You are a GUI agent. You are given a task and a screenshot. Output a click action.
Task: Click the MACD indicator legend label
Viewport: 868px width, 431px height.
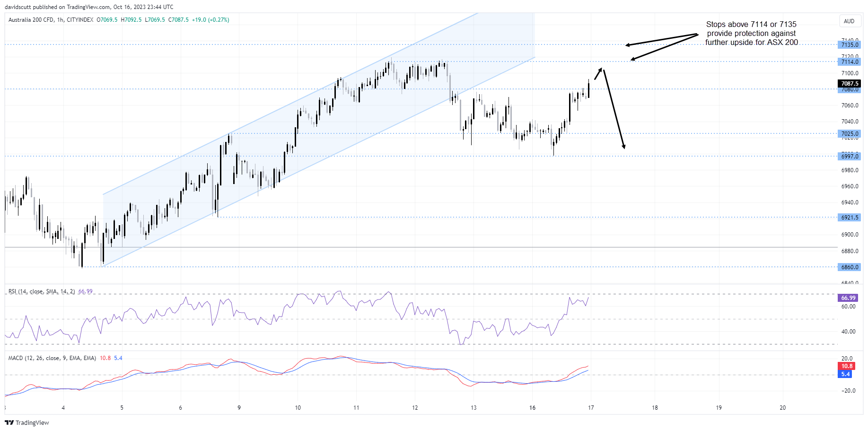52,358
